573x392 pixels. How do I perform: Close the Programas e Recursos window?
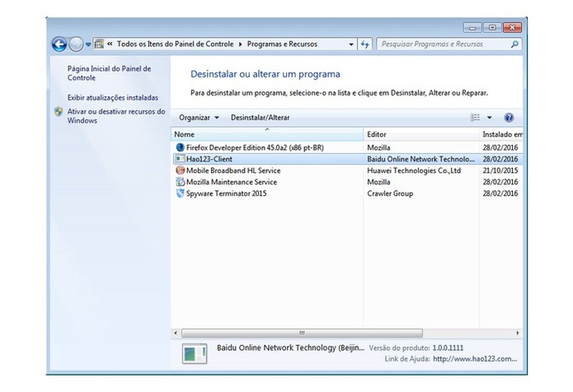512,28
